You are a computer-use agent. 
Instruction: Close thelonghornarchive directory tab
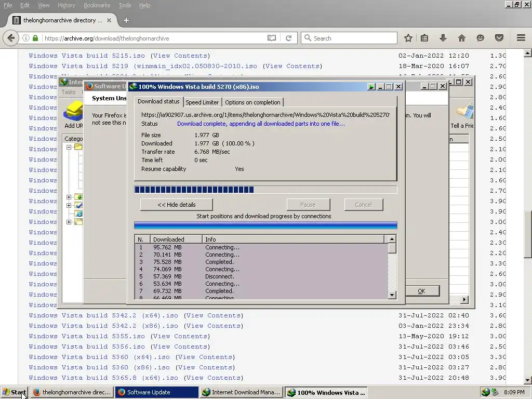109,20
